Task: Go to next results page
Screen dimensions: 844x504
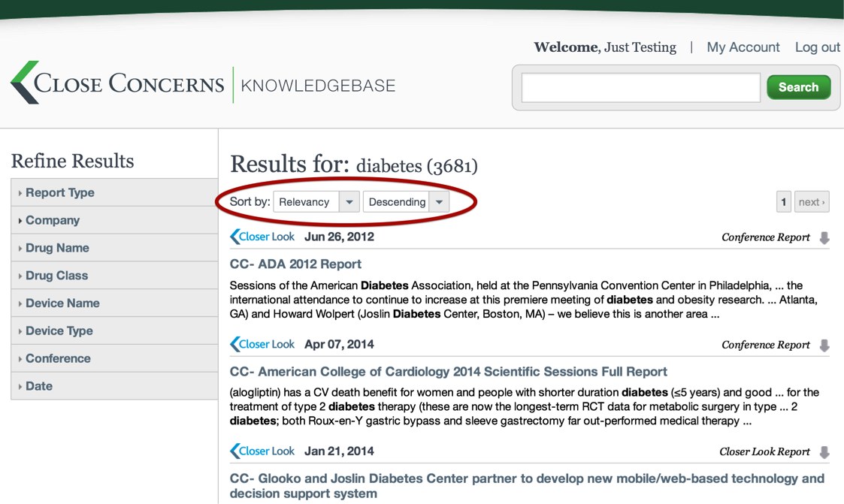Action: [x=812, y=202]
